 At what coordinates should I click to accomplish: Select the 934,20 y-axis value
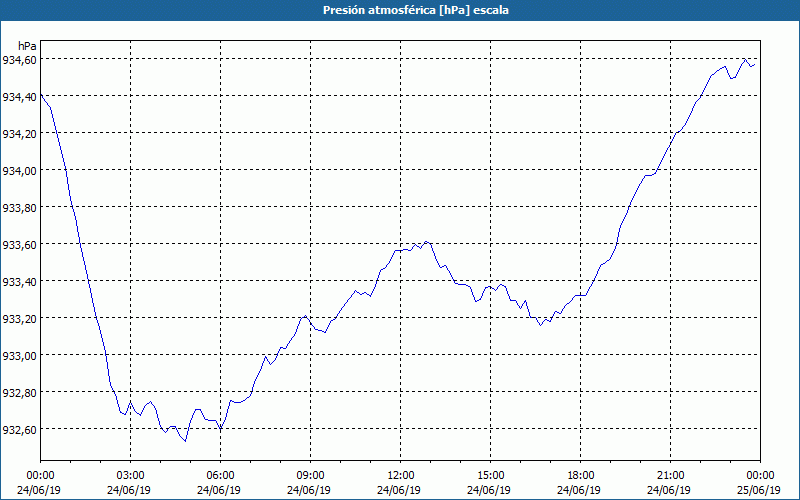point(20,134)
